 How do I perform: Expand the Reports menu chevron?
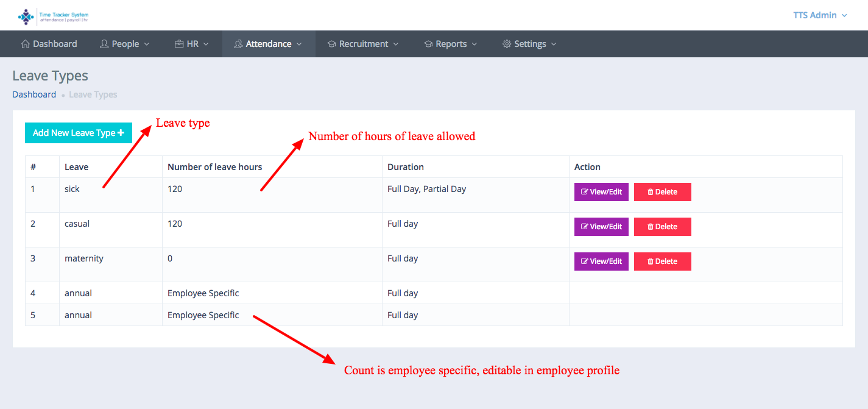[474, 44]
